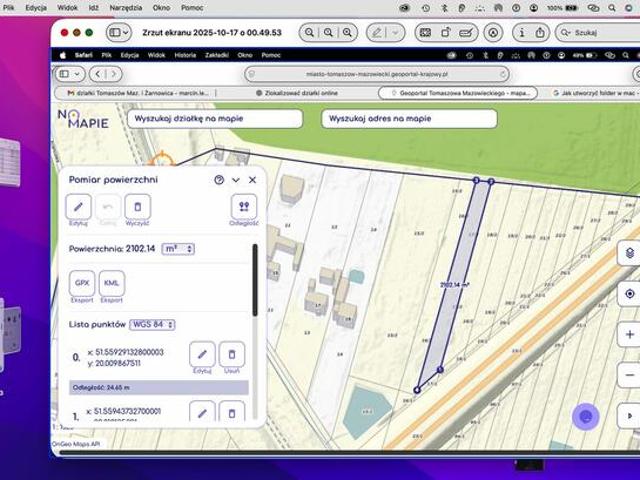Click the Wyszukaj działkę na mapie field
This screenshot has height=480, width=640.
click(x=215, y=118)
